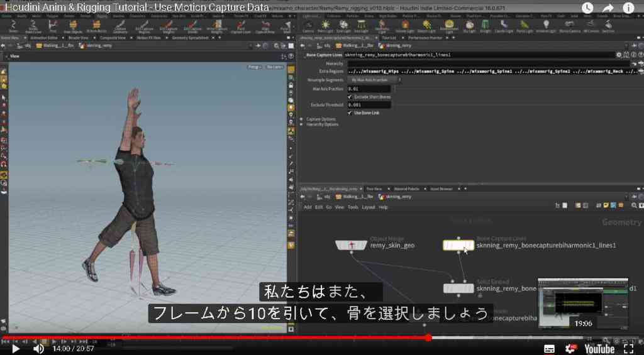Open the viewport No cam dropdown
This screenshot has width=644, height=355.
click(274, 67)
